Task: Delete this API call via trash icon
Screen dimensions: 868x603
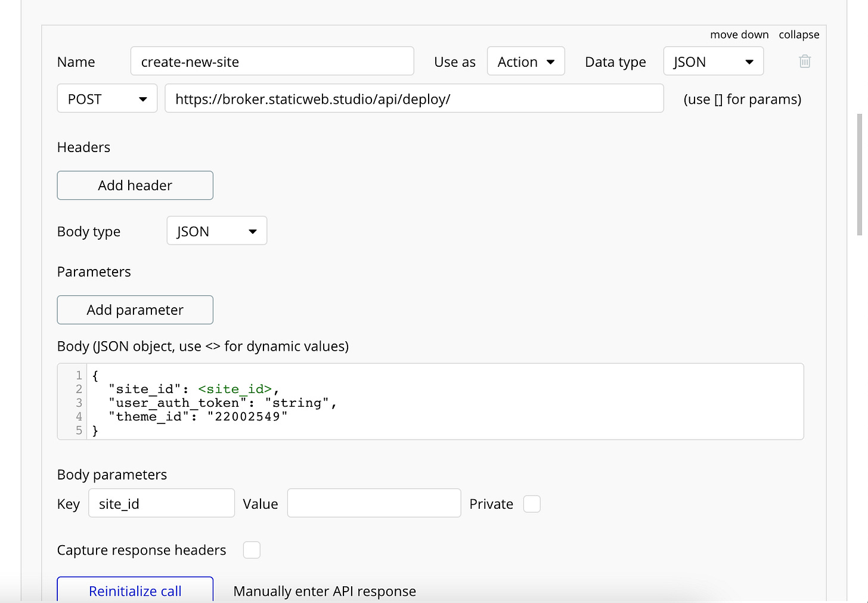Action: tap(805, 61)
